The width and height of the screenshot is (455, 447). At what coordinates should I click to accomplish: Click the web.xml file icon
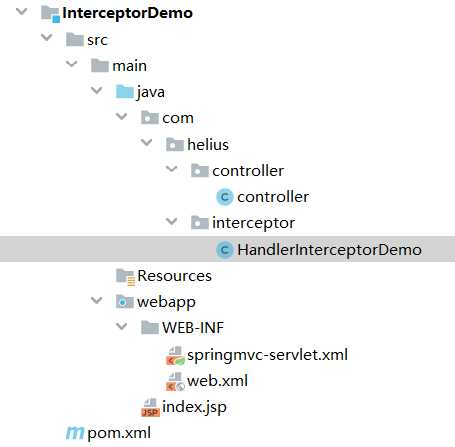click(175, 381)
